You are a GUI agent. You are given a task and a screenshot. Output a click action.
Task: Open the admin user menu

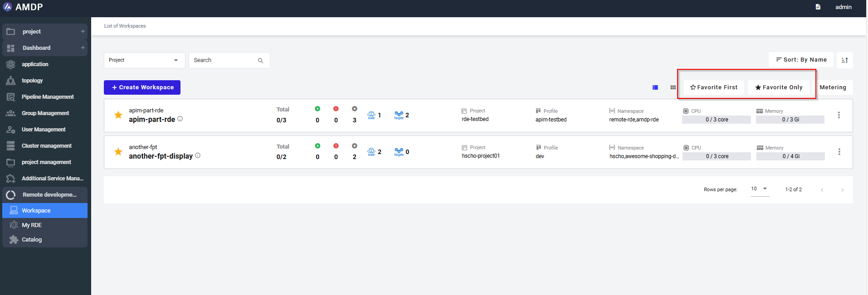click(x=844, y=7)
